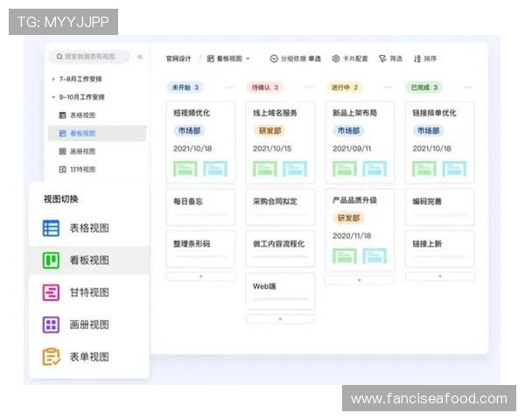525x420 pixels.
Task: Open more options for the 已完成 column
Action: coord(468,87)
